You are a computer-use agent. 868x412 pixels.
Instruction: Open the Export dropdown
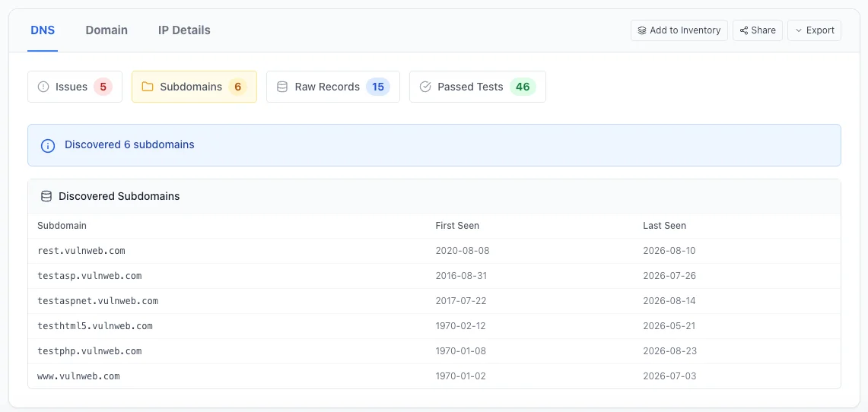coord(814,30)
